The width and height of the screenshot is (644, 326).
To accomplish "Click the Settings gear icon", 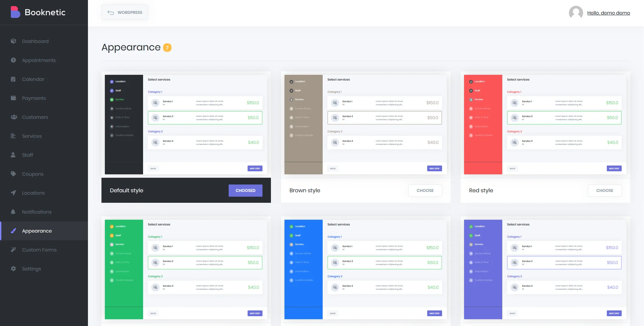I will click(13, 268).
